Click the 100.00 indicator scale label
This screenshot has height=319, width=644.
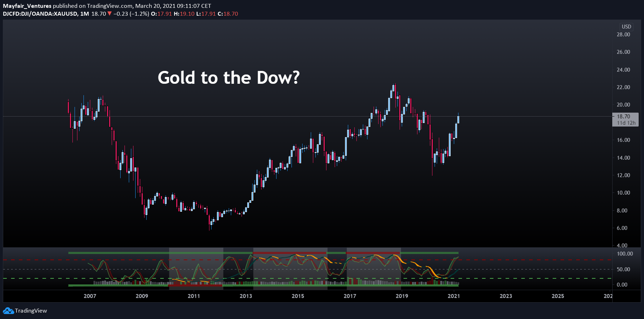tap(625, 254)
